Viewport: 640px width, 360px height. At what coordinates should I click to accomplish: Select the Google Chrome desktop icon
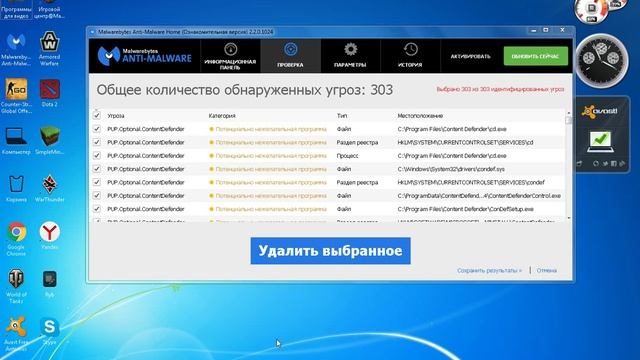click(16, 239)
